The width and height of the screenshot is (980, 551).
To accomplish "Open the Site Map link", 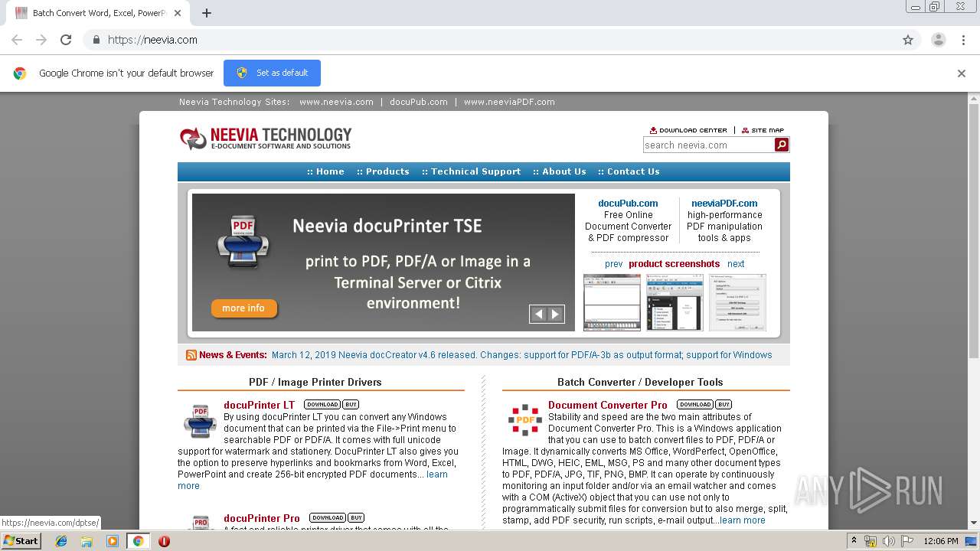I will [763, 130].
